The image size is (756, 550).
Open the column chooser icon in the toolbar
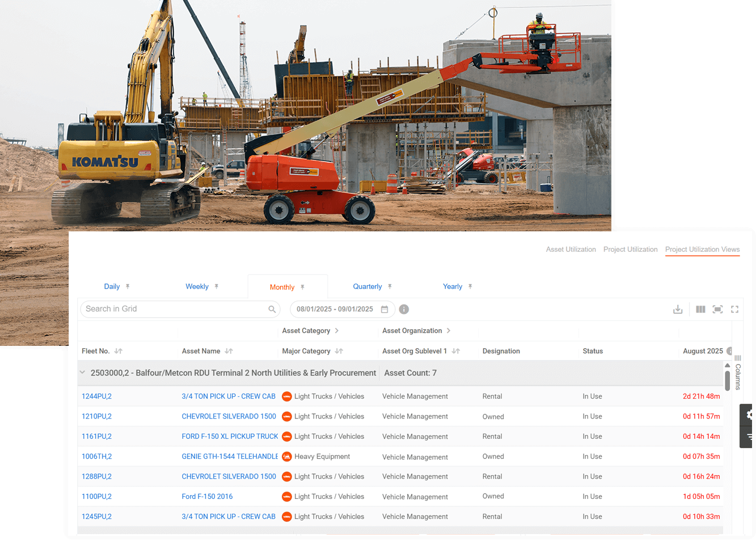point(700,309)
